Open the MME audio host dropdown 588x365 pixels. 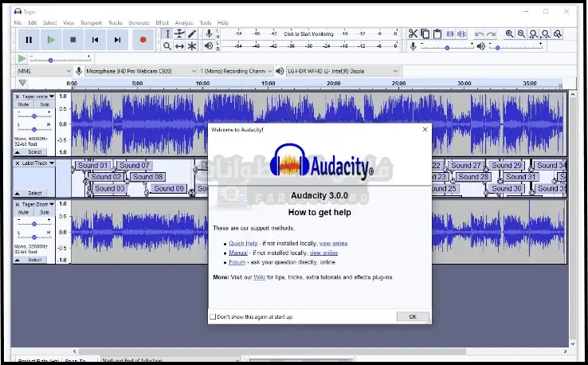coord(44,71)
